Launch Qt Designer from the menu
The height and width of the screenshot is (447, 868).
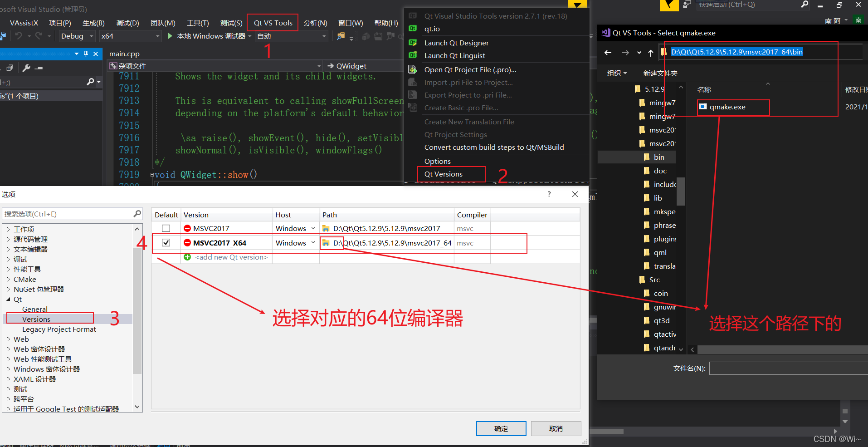(456, 43)
